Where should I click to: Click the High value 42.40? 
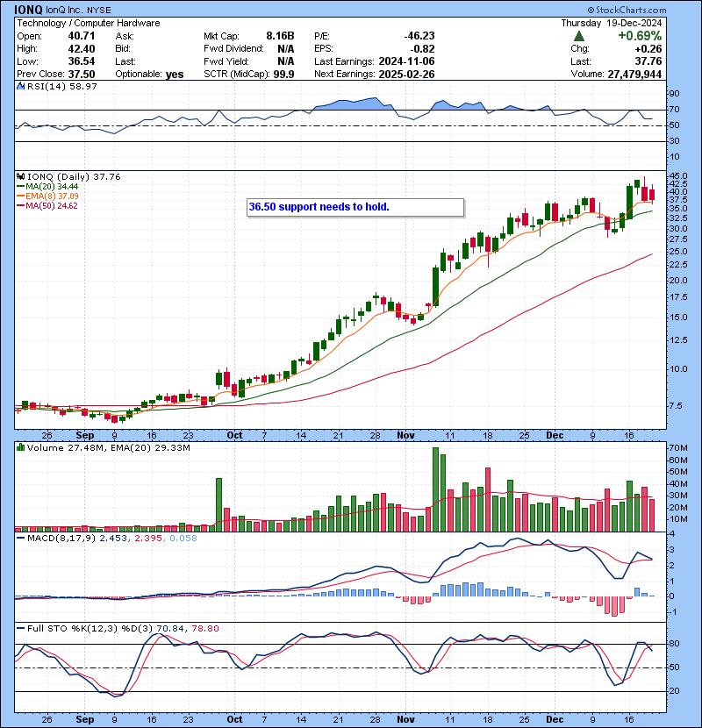tap(82, 49)
